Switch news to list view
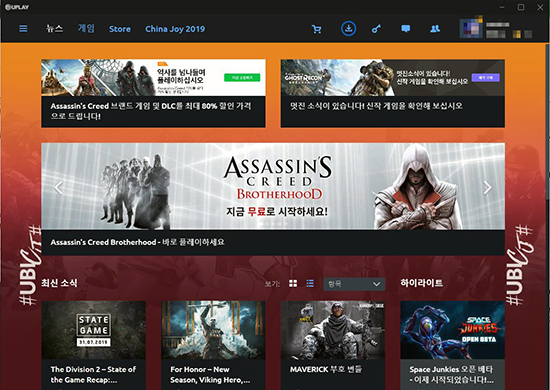550x390 pixels. [x=310, y=283]
